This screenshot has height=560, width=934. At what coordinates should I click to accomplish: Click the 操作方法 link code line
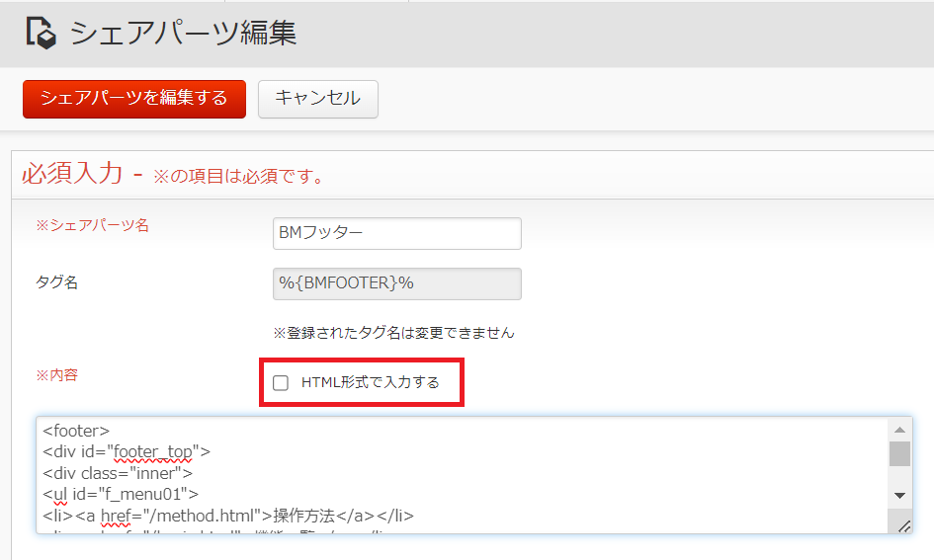click(228, 516)
